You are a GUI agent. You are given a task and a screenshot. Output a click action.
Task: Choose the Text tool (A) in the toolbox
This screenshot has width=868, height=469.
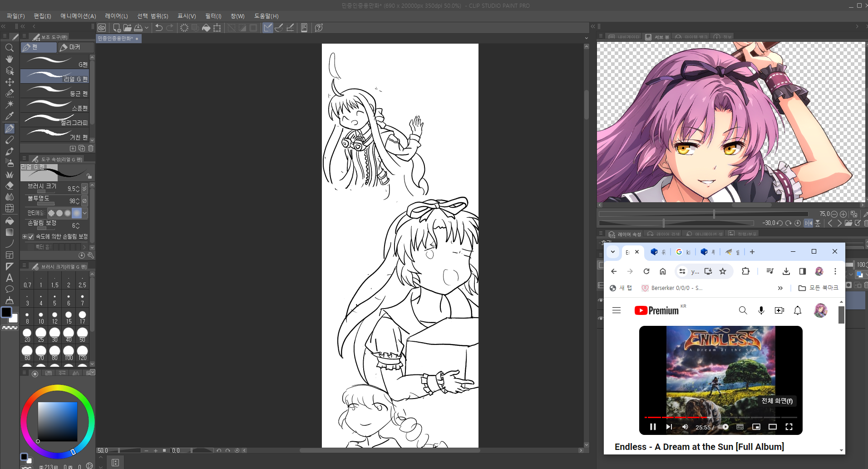coord(10,278)
